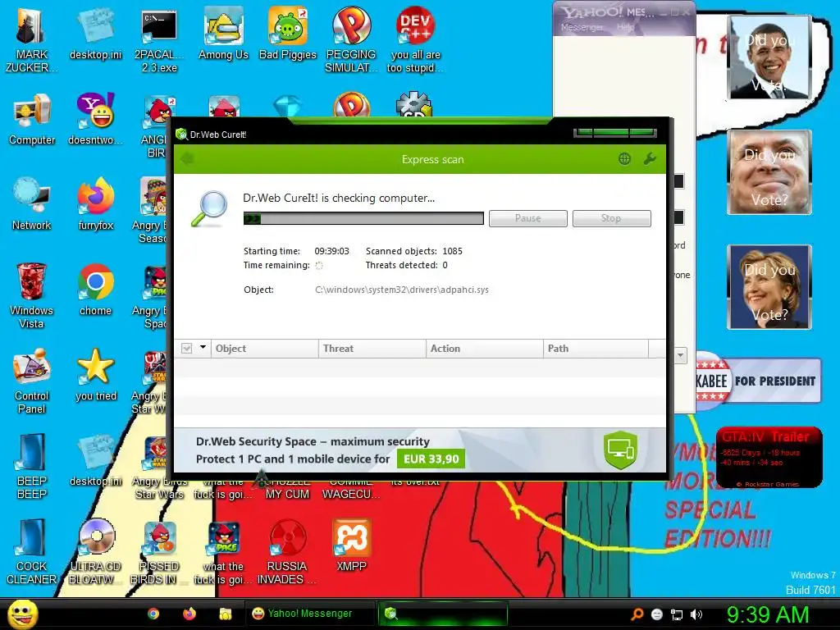Launch the XMPP shortcut
The image size is (840, 630).
(351, 546)
